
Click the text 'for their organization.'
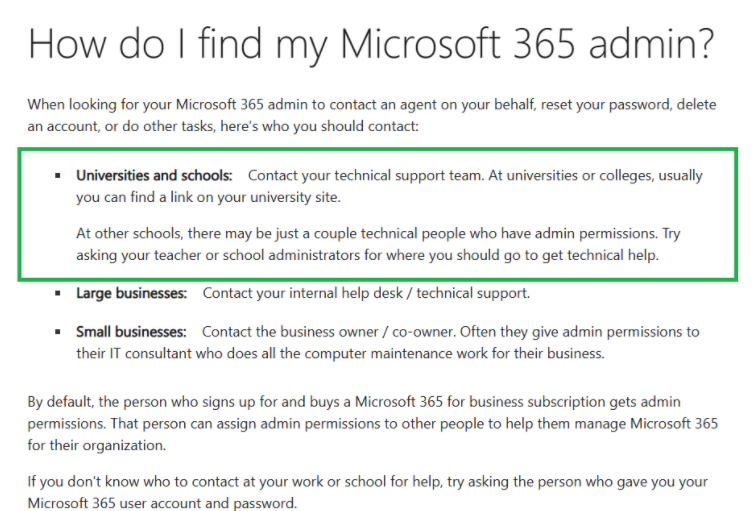pos(96,445)
